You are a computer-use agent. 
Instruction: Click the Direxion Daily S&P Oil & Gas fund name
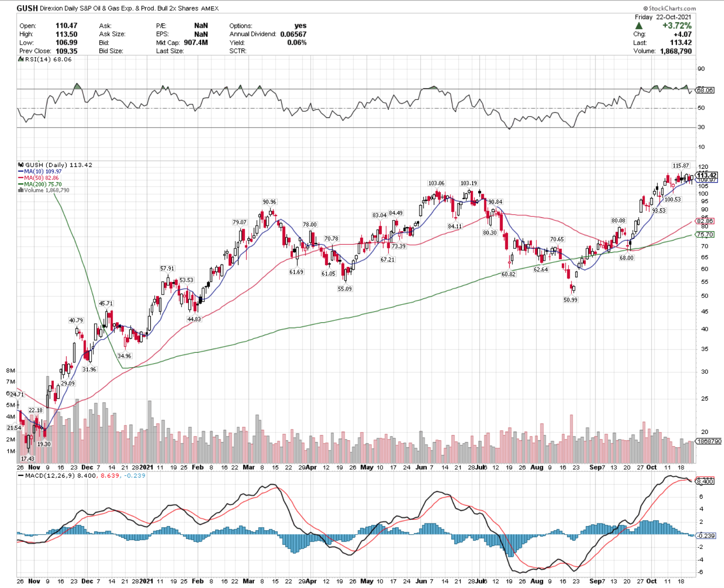(119, 8)
